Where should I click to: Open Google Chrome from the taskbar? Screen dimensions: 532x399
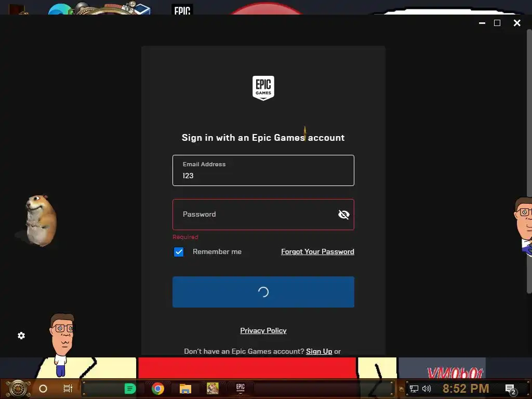click(158, 389)
